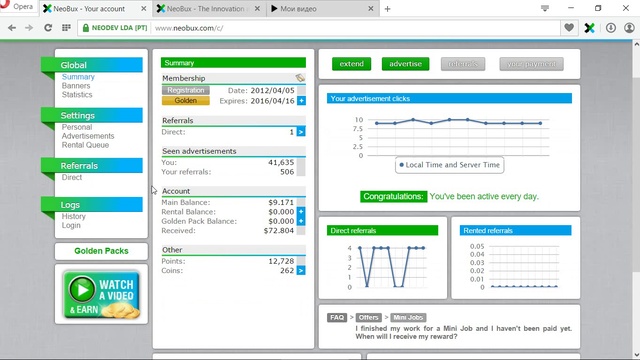Open browser downloads icon
Viewport: 640px width, 360px height.
click(611, 28)
